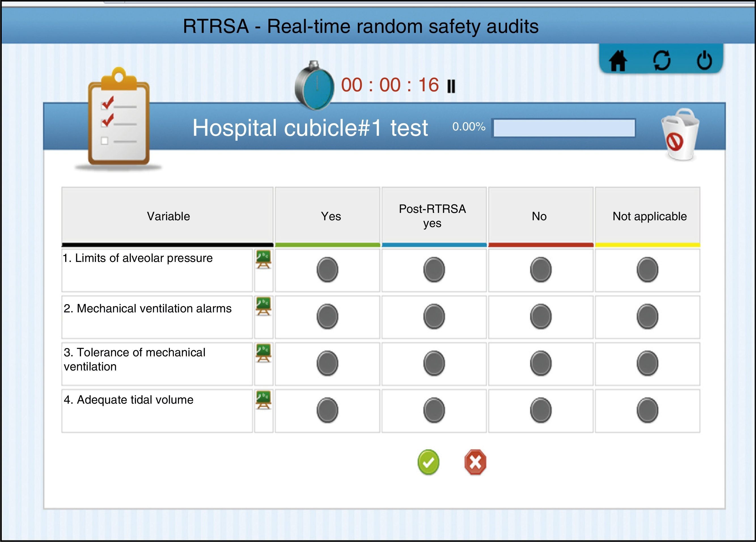The image size is (756, 542).
Task: Mark Adequate tidal volume as Not applicable
Action: [x=647, y=410]
